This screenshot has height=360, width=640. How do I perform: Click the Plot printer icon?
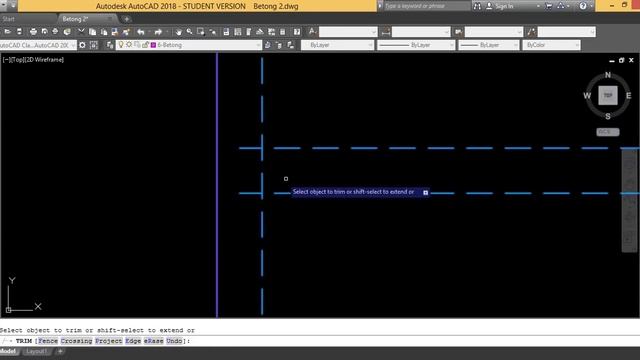pos(33,32)
